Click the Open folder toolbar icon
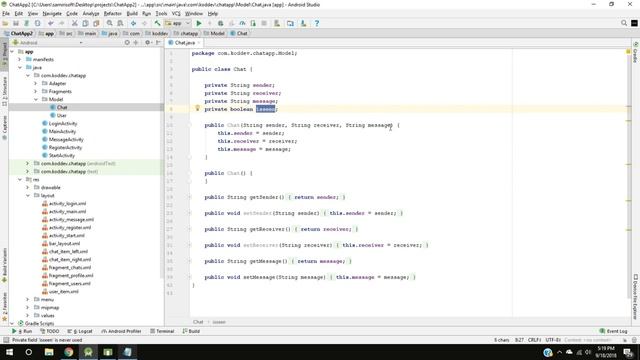This screenshot has height=360, width=640. click(5, 23)
